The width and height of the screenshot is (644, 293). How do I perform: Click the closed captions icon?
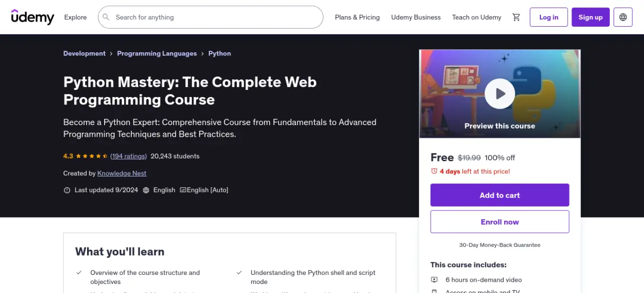click(x=183, y=190)
